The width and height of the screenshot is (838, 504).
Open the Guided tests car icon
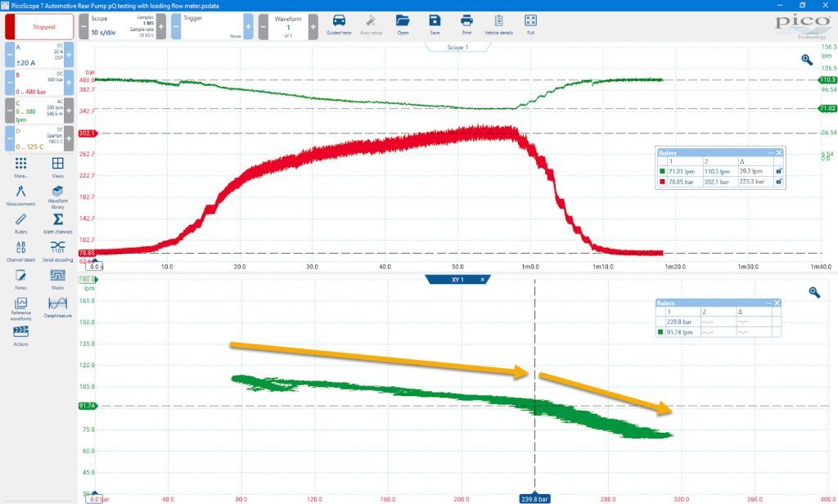tap(339, 25)
